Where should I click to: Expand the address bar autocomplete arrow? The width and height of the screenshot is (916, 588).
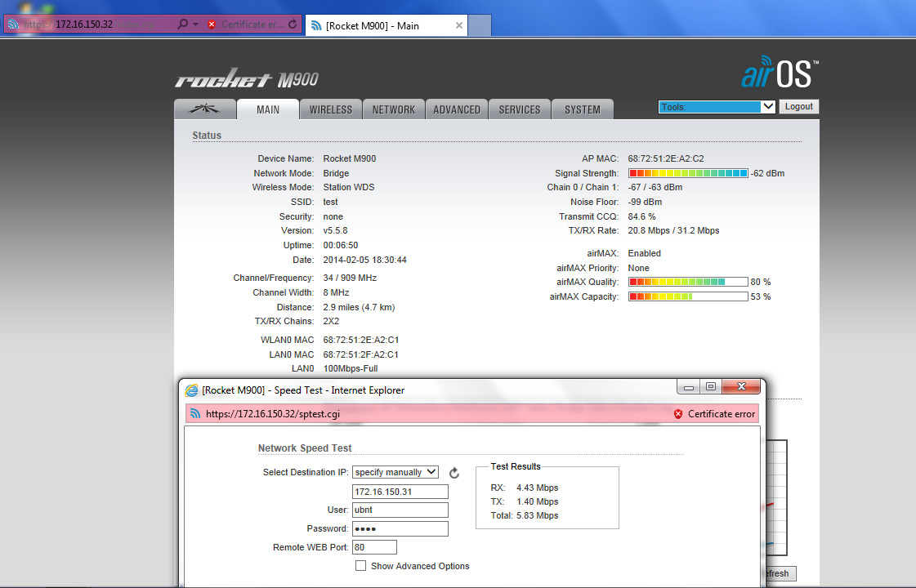[196, 24]
